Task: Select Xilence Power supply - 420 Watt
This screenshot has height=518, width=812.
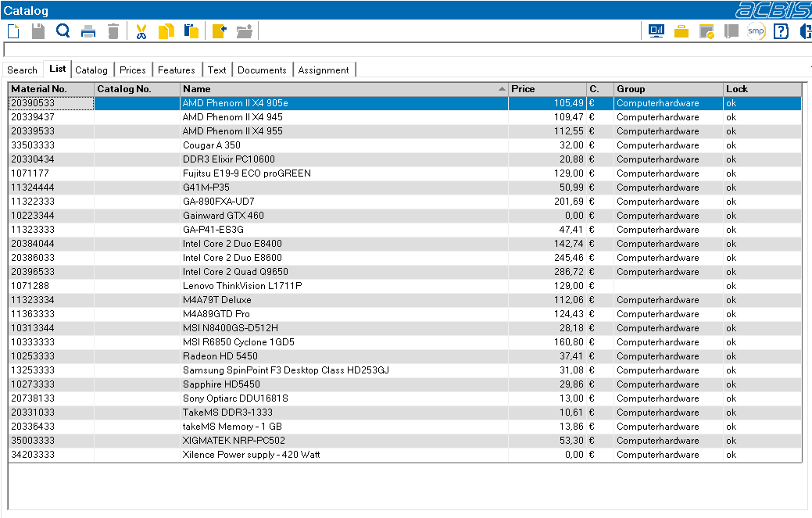Action: [405, 455]
